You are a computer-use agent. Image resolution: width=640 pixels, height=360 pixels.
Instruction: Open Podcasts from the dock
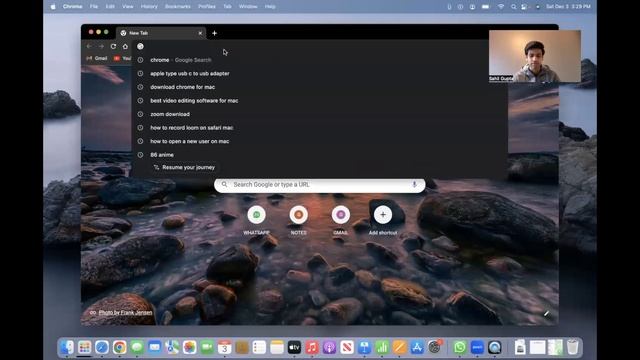tap(329, 347)
